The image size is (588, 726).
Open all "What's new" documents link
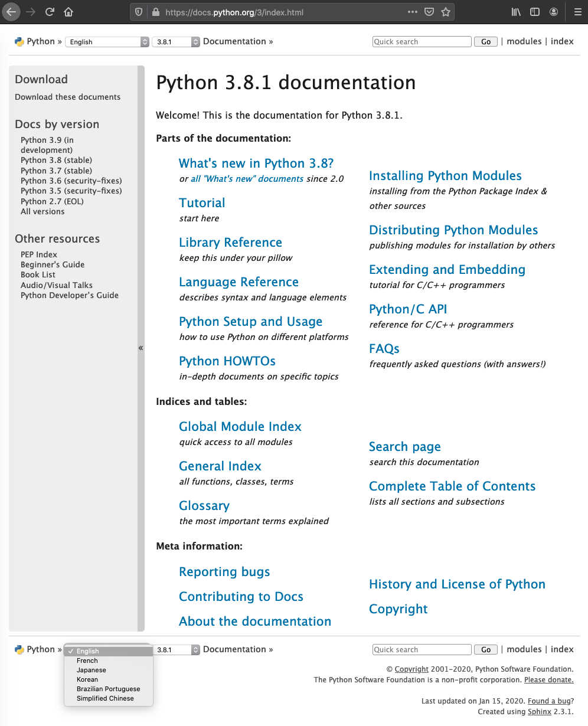[247, 179]
